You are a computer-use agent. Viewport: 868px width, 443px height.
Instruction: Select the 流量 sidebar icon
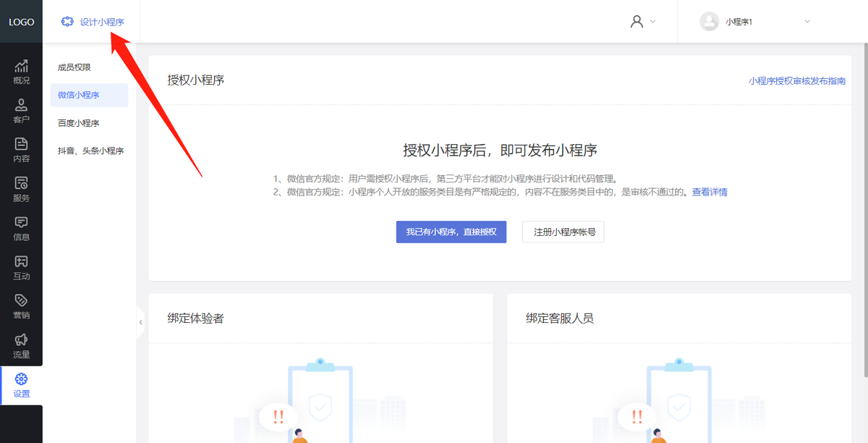[x=21, y=346]
